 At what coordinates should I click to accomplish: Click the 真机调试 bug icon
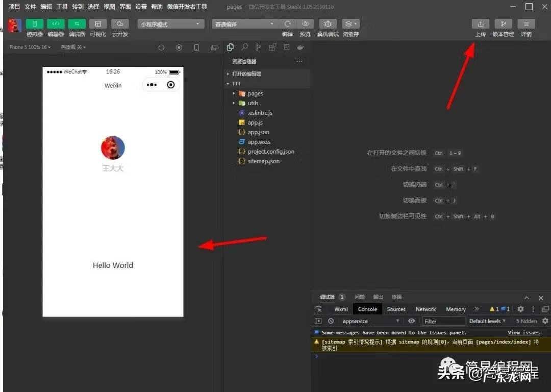pos(327,24)
